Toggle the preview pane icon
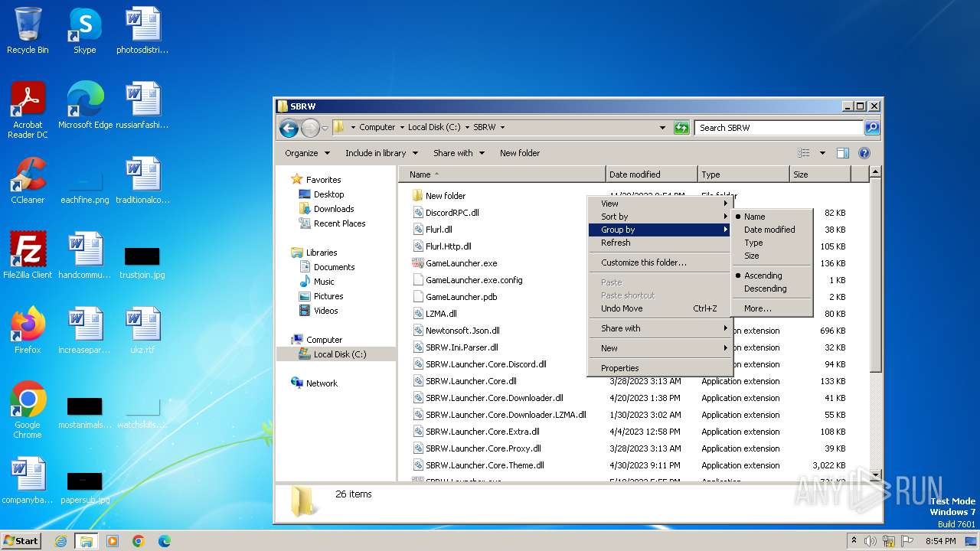980x551 pixels. coord(843,153)
